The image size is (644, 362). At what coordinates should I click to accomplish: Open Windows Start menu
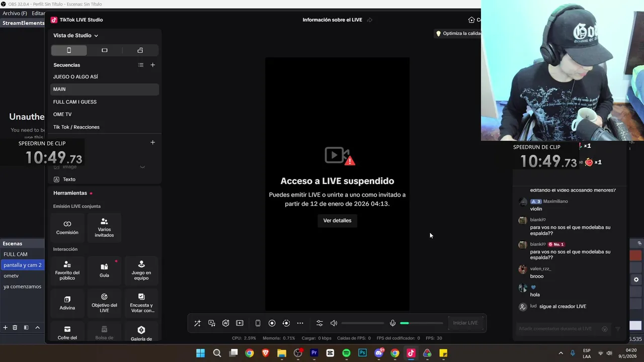[x=200, y=353]
